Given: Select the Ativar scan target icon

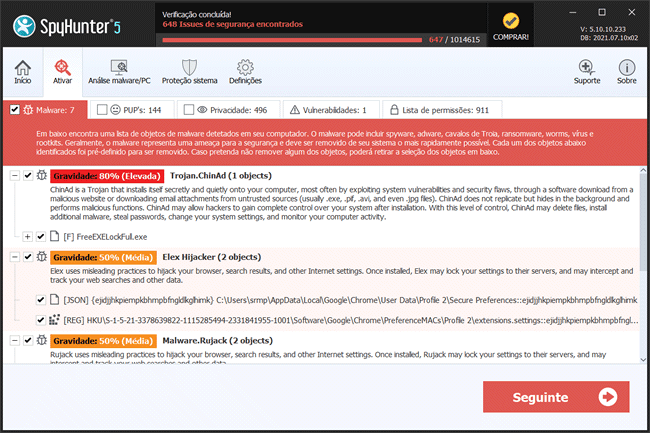Looking at the screenshot, I should coord(62,68).
